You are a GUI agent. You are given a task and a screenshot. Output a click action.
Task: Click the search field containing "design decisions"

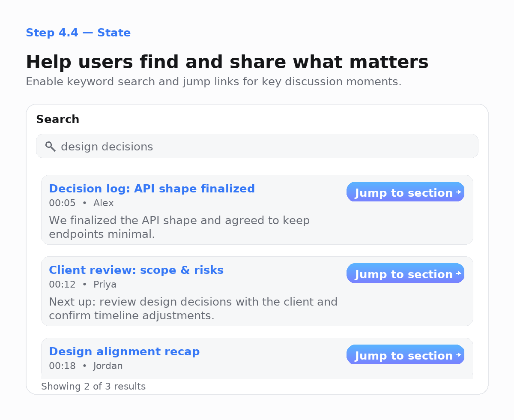pos(257,146)
